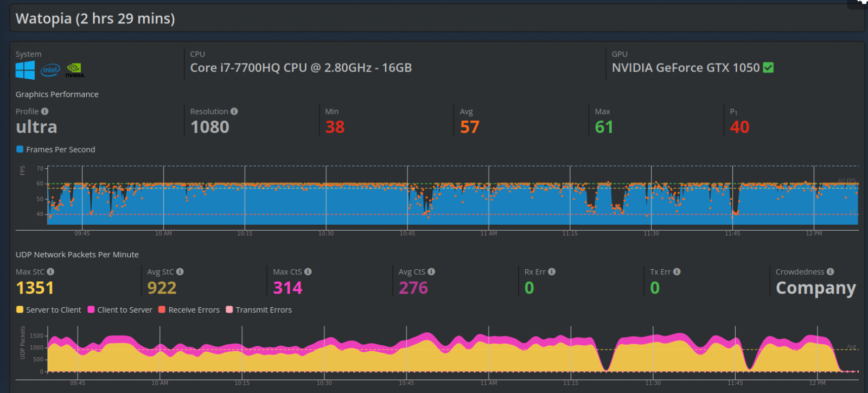Open the Avg StC info icon
Image resolution: width=868 pixels, height=393 pixels.
180,272
